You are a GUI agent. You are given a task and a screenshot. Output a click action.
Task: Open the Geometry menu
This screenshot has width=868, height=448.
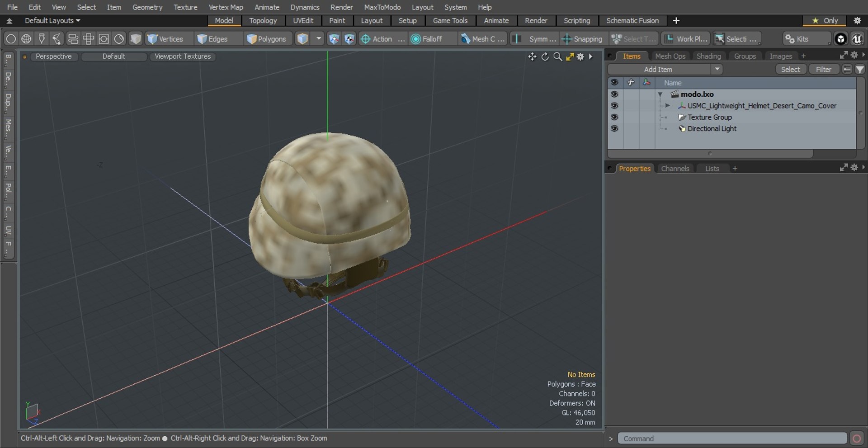pos(147,7)
